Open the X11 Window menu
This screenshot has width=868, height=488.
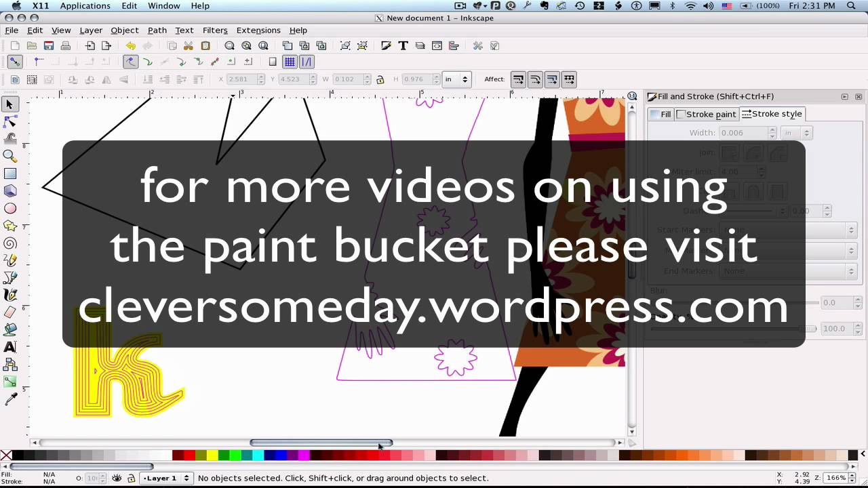coord(164,5)
